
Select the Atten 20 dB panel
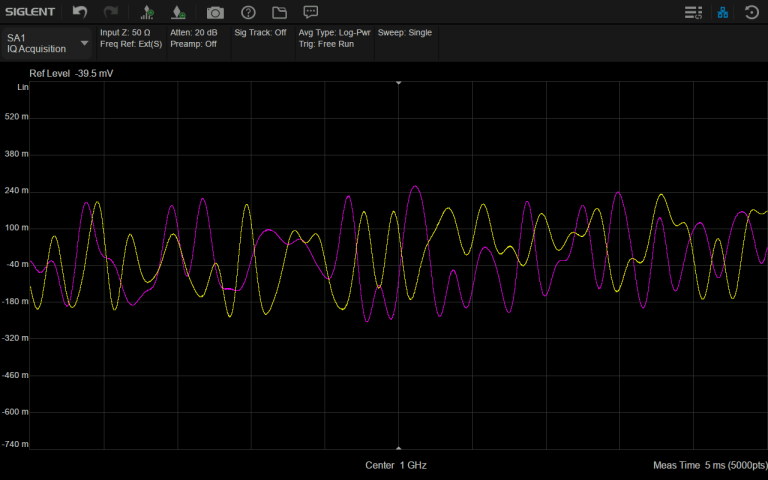(x=193, y=33)
